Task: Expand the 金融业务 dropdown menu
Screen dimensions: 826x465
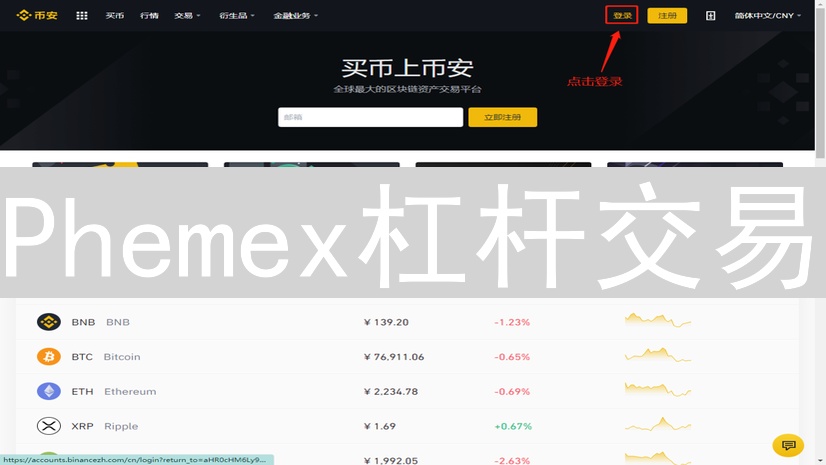Action: (295, 16)
